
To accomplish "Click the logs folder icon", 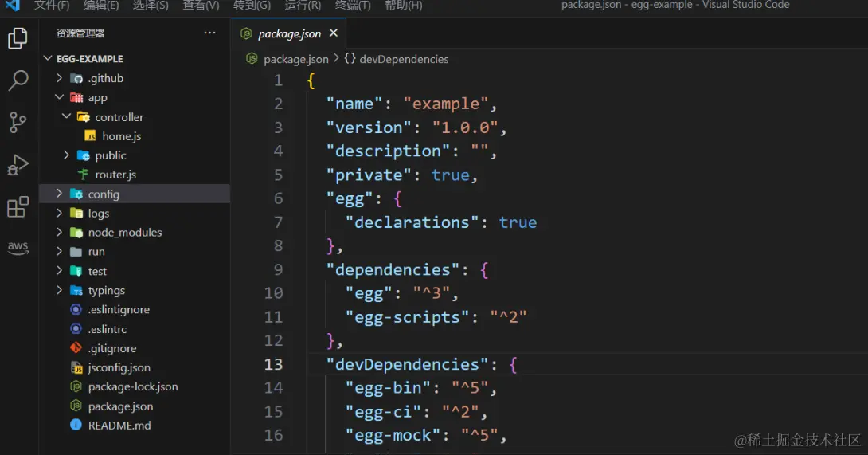I will [76, 214].
